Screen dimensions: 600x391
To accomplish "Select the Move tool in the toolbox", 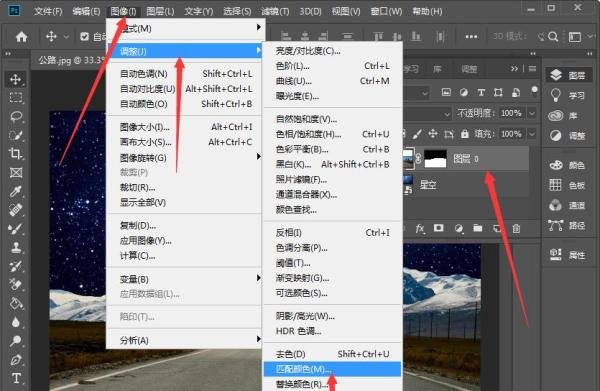I will pos(16,79).
